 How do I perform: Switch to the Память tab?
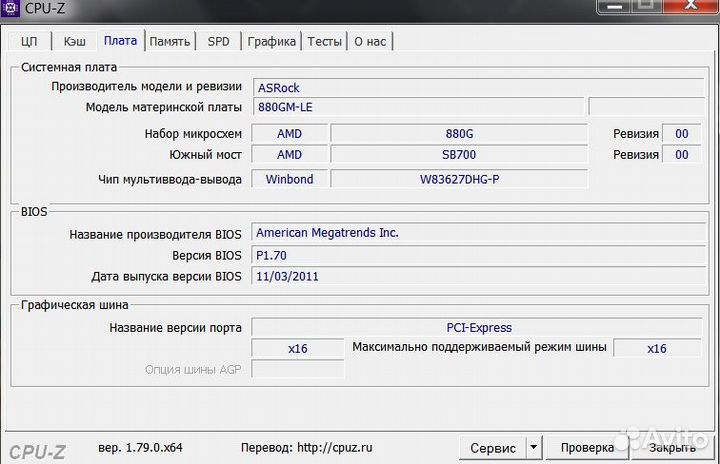(170, 41)
